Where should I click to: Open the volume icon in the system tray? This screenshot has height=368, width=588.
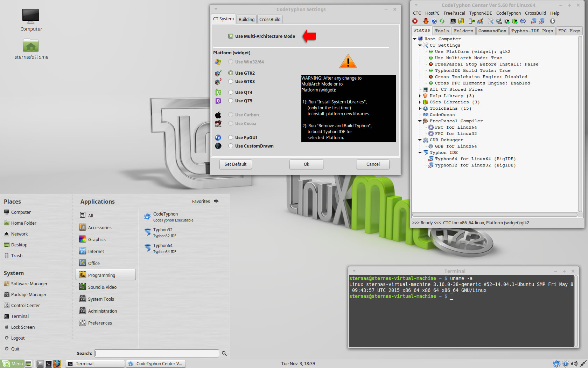click(574, 364)
